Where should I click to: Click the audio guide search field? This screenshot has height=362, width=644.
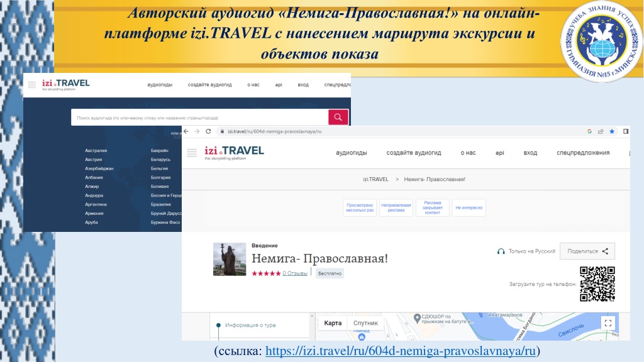click(x=199, y=118)
